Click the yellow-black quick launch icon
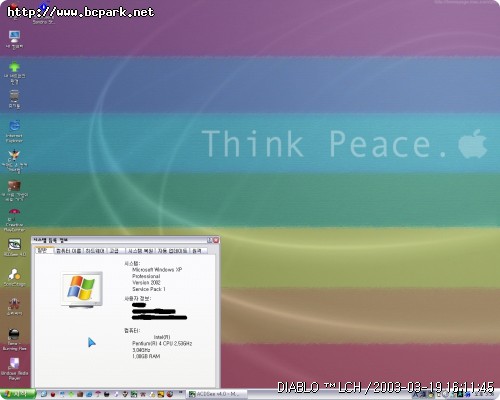This screenshot has width=500, height=400. [x=161, y=394]
